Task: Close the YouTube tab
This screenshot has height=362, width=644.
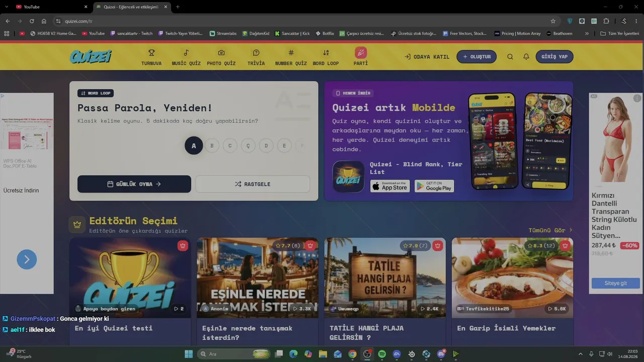Action: [86, 7]
